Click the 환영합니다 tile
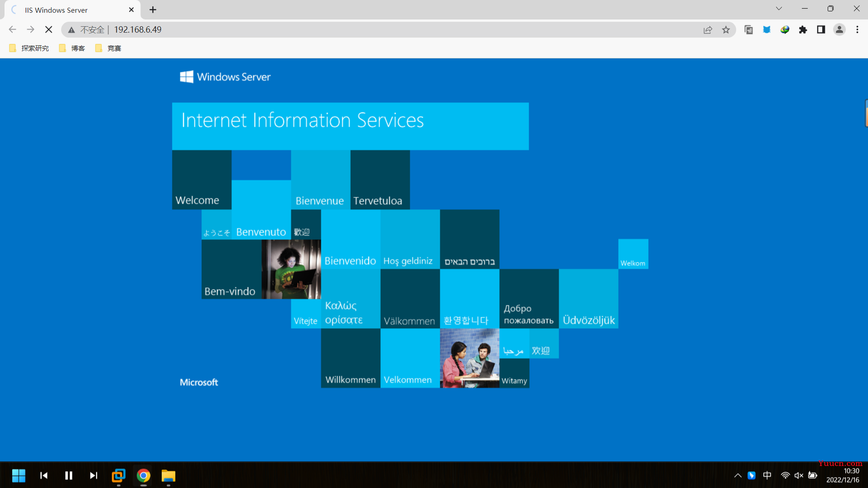 click(x=469, y=299)
